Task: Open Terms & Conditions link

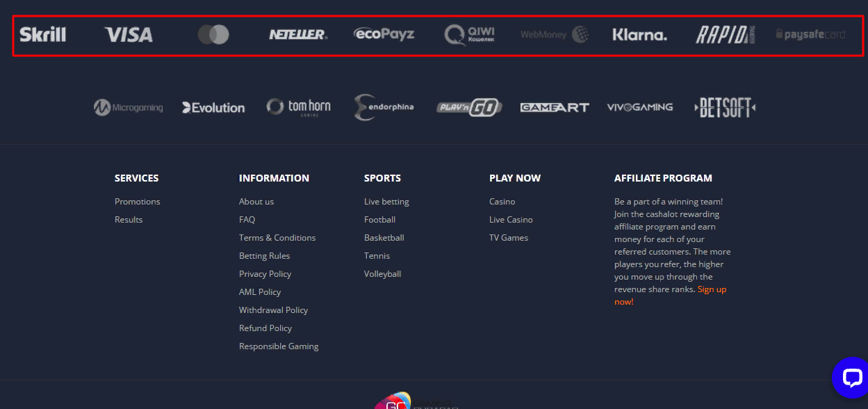Action: point(277,238)
